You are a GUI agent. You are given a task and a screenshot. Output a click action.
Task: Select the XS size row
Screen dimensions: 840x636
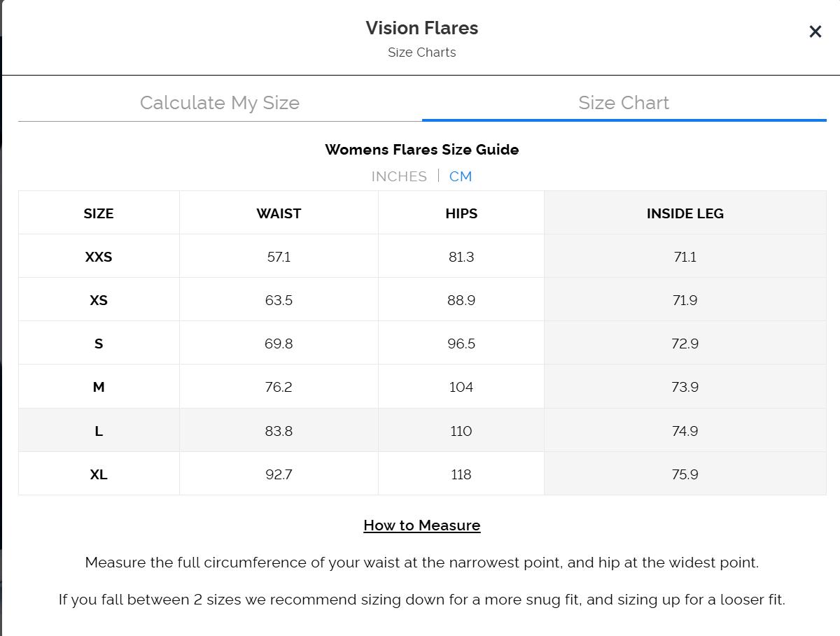[x=99, y=300]
